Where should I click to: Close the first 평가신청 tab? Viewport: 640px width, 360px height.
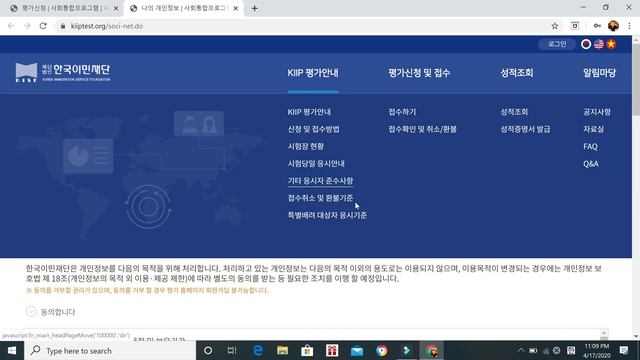pos(116,8)
